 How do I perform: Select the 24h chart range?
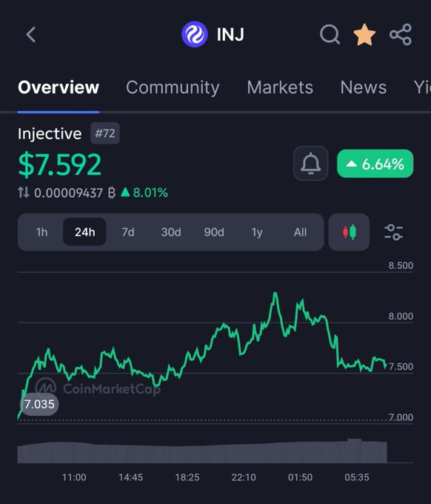click(84, 232)
